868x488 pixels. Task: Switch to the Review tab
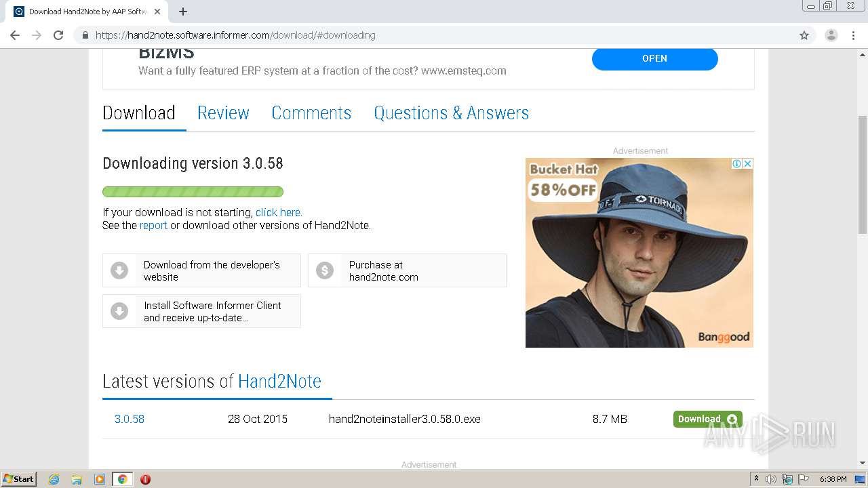coord(223,113)
